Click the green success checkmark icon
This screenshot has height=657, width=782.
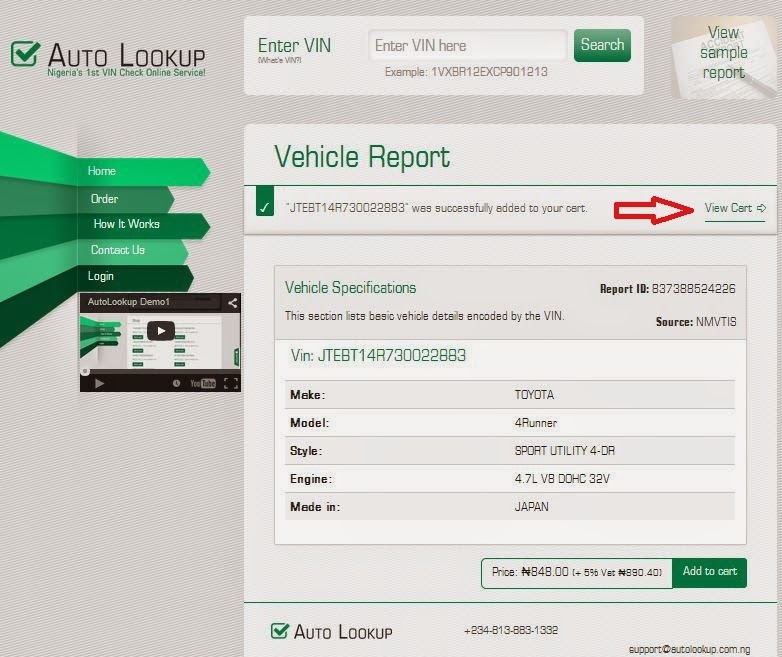(265, 202)
